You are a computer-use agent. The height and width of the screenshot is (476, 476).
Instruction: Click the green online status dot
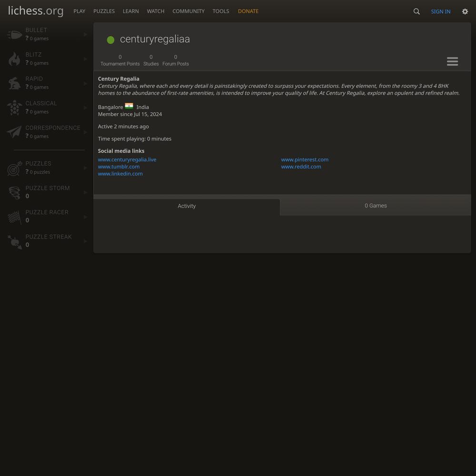(x=110, y=40)
